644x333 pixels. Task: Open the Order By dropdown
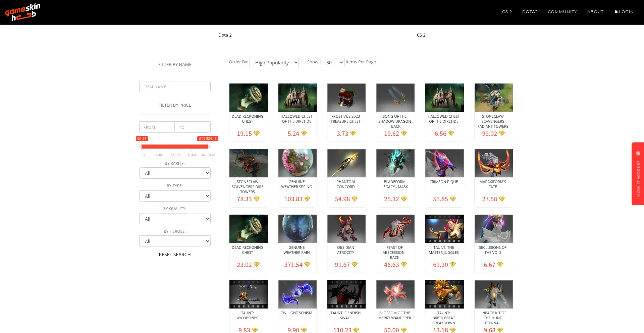click(274, 62)
